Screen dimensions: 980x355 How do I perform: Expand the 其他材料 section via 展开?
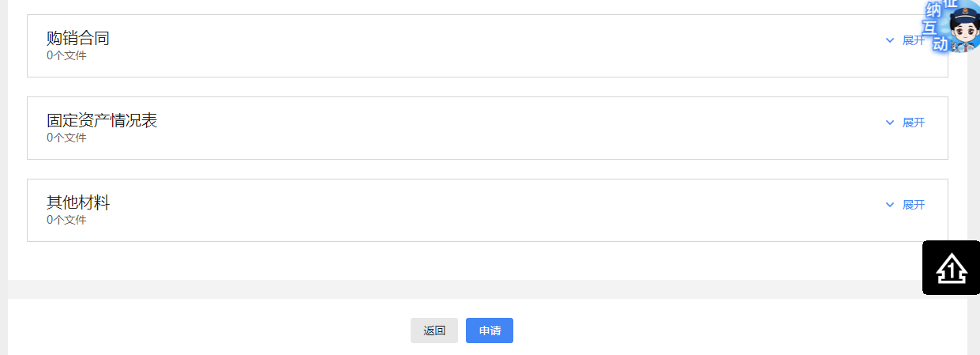pyautogui.click(x=913, y=205)
